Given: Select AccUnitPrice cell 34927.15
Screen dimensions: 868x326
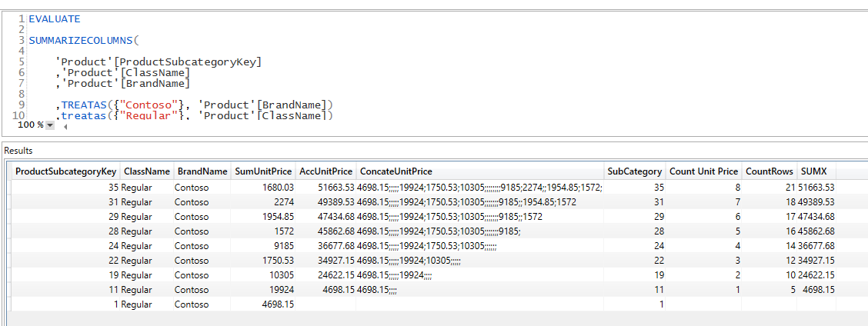Looking at the screenshot, I should 325,261.
